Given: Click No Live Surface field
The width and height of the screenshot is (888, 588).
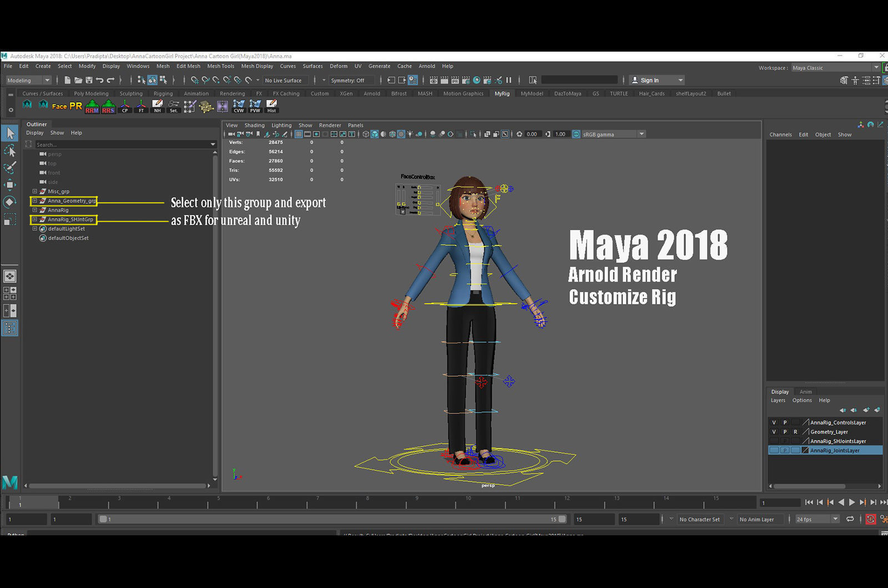Looking at the screenshot, I should tap(285, 80).
